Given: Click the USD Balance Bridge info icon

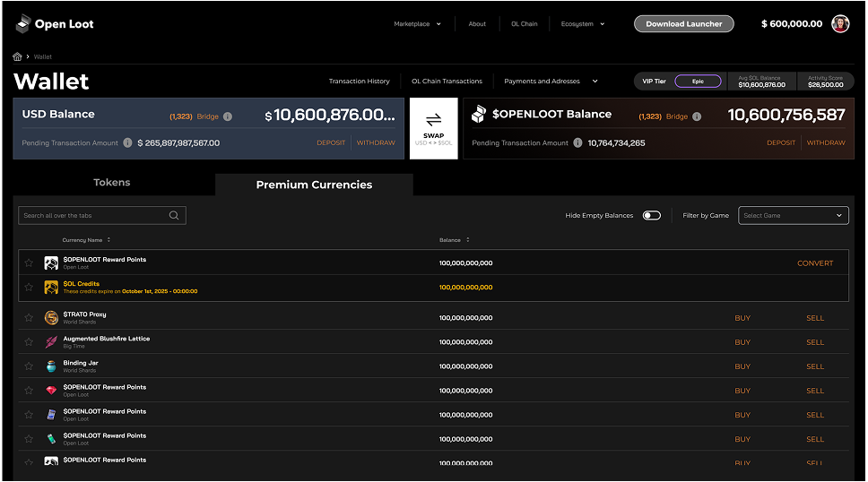Looking at the screenshot, I should [x=228, y=116].
